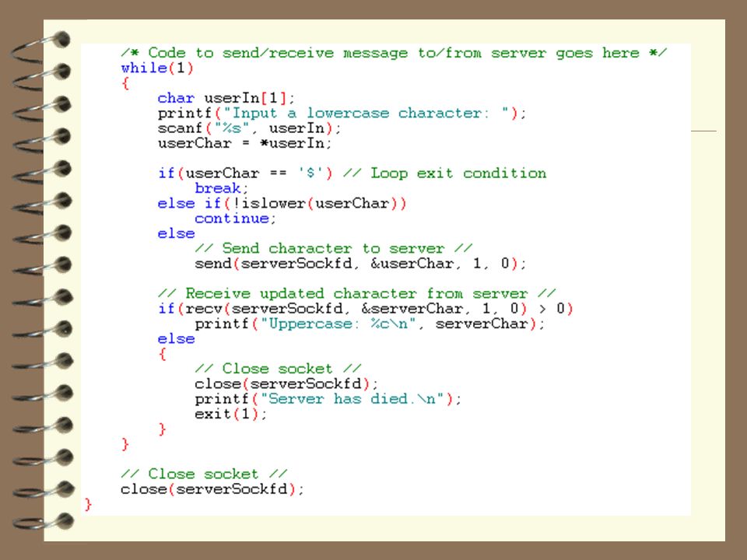Viewport: 747px width, 560px height.
Task: Click the printf "Uppercase: %c\n" line
Action: 370,324
